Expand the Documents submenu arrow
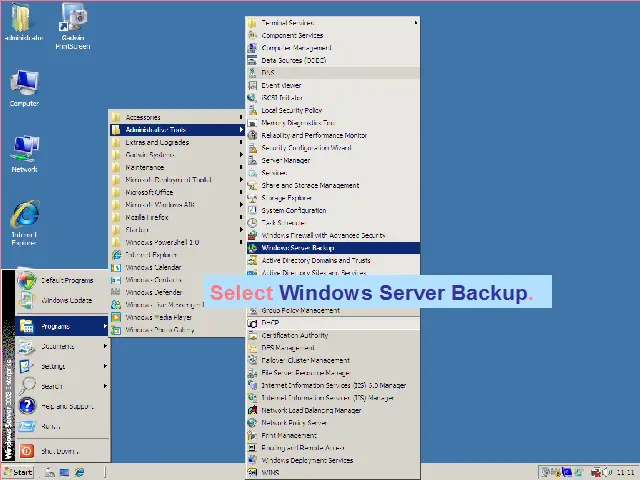The height and width of the screenshot is (480, 640). pos(105,346)
